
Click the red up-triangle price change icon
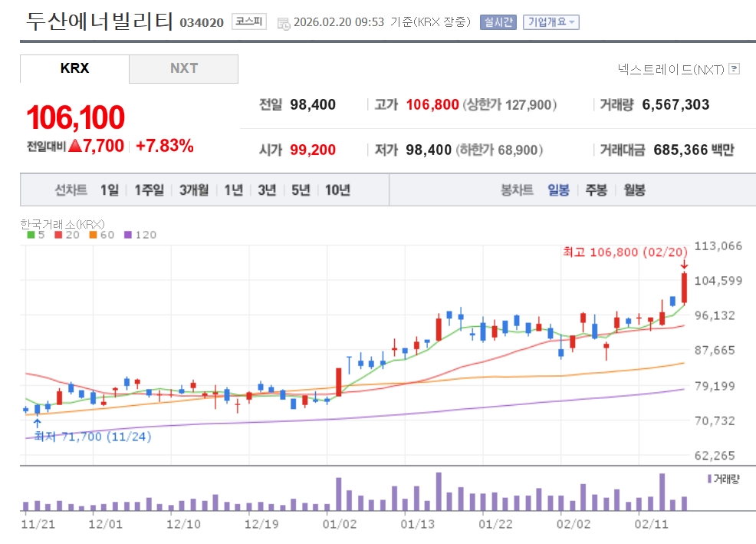point(74,146)
